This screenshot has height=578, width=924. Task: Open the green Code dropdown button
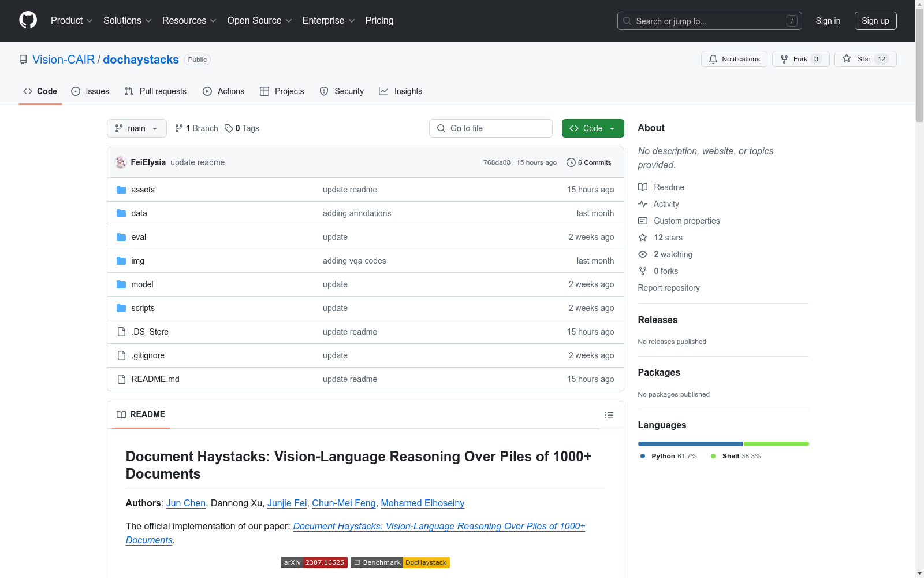click(x=593, y=128)
